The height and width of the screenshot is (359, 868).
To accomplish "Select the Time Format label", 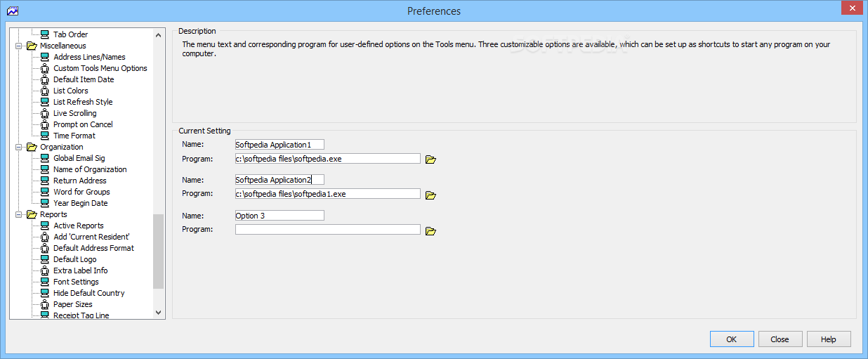I will [x=74, y=136].
